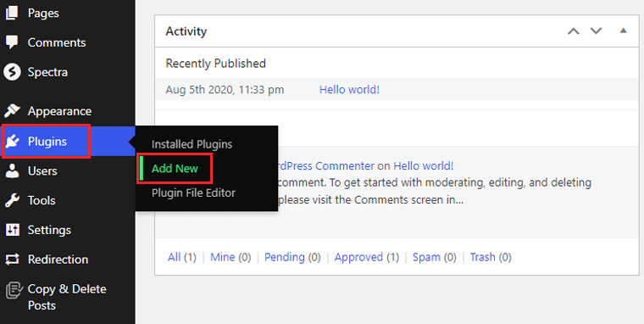644x324 pixels.
Task: Show Trash (0) comments
Action: tap(491, 257)
